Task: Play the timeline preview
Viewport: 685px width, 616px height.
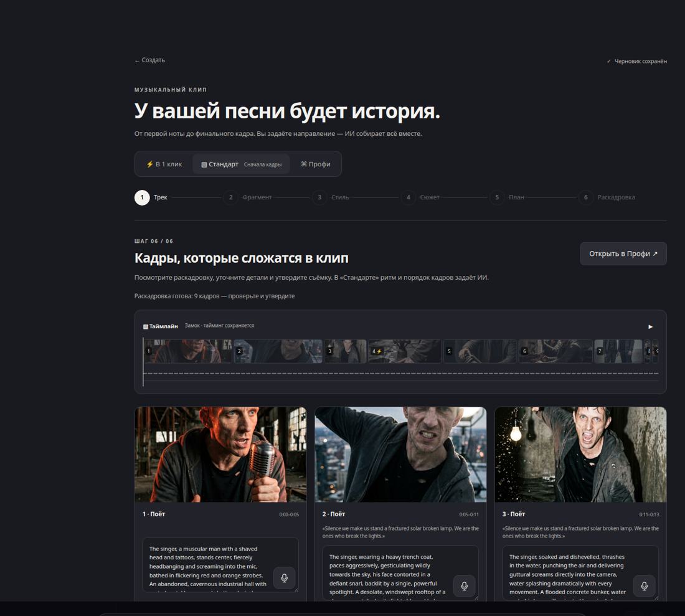Action: (x=650, y=327)
